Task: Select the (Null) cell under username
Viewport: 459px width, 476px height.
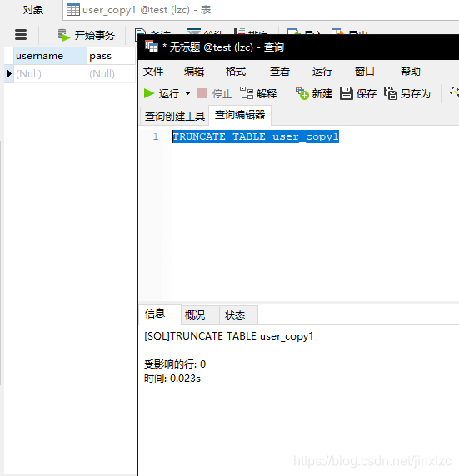Action: (50, 74)
